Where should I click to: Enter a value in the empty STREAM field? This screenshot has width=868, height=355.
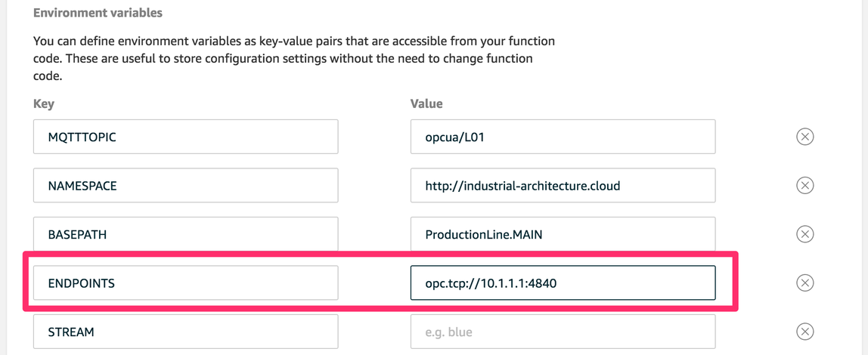point(563,332)
